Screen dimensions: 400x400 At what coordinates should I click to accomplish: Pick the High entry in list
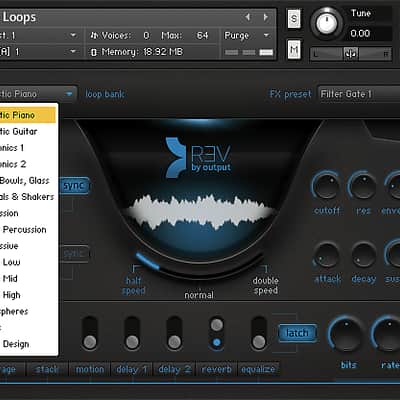point(28,295)
